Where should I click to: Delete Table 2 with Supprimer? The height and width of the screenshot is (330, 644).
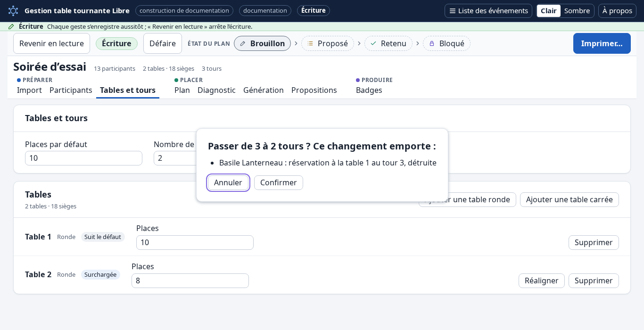point(594,280)
